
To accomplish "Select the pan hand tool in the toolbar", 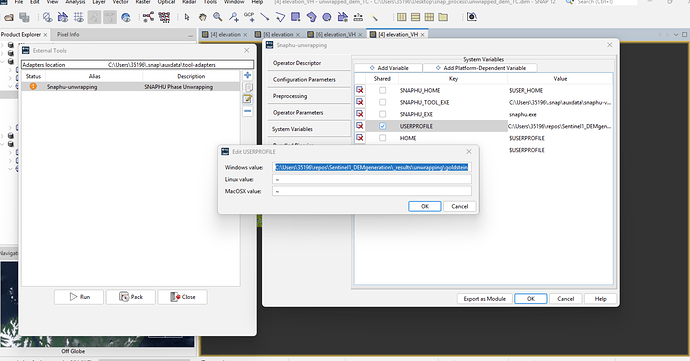I will pos(202,17).
